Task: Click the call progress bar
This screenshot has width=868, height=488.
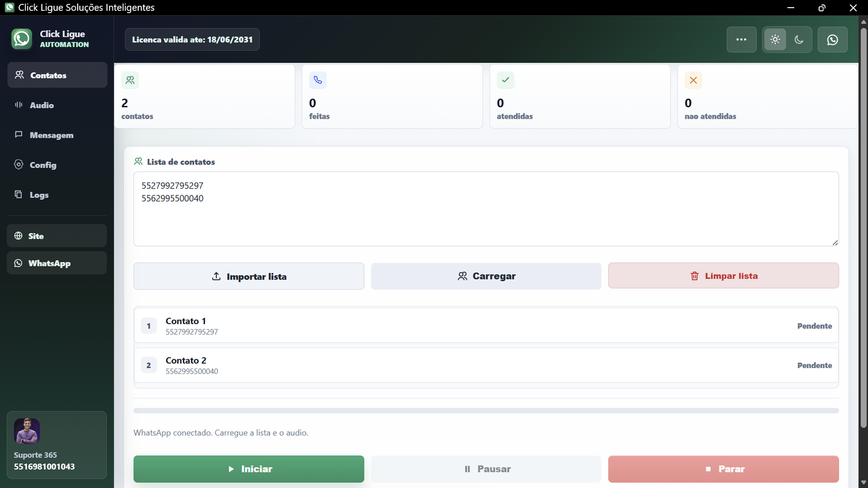Action: point(486,411)
